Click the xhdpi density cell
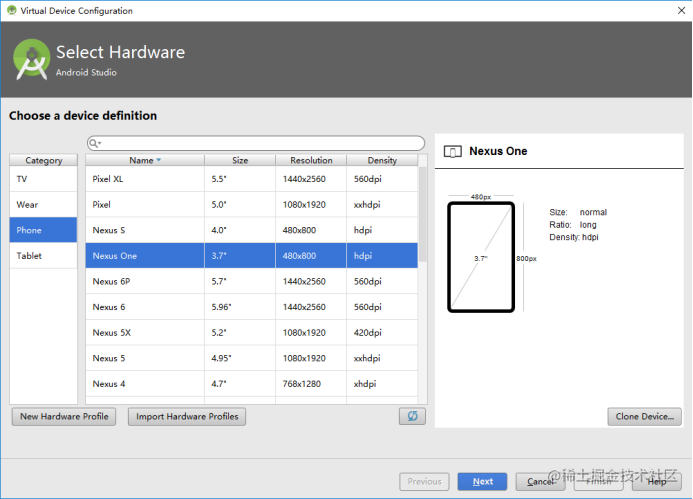The height and width of the screenshot is (499, 693). [382, 384]
